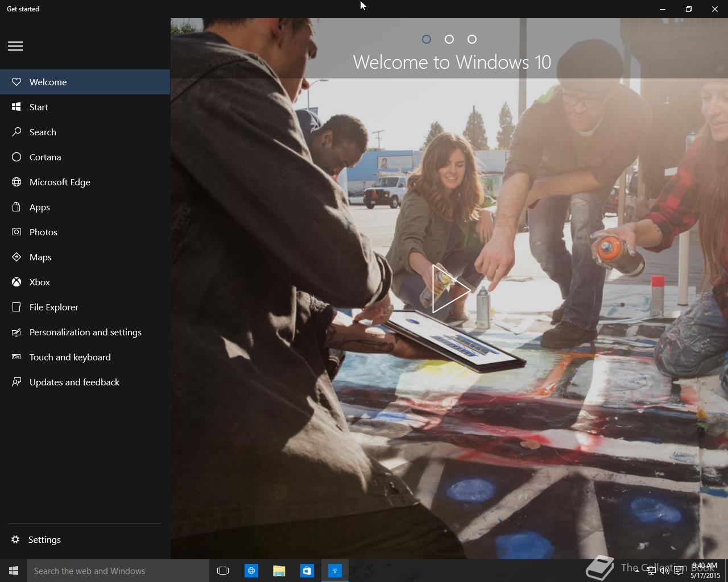Select the second slide indicator circle
Screen dimensions: 728x582
pos(449,39)
